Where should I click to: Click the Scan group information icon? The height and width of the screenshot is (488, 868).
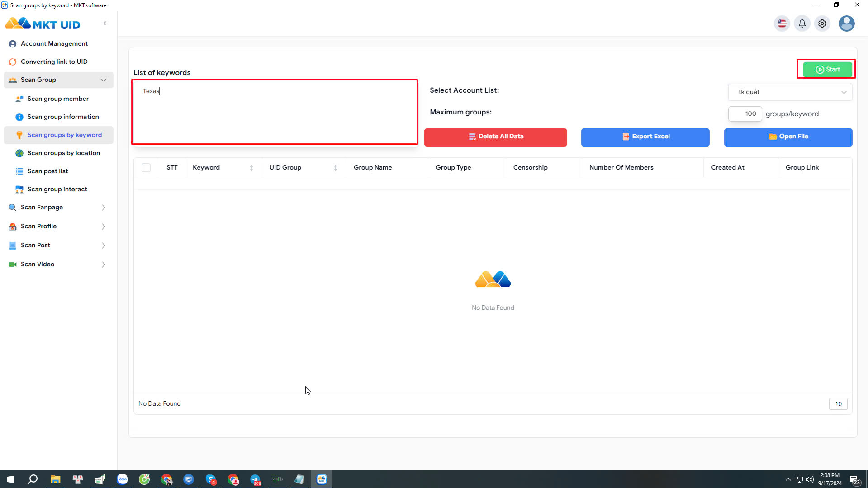(x=19, y=117)
